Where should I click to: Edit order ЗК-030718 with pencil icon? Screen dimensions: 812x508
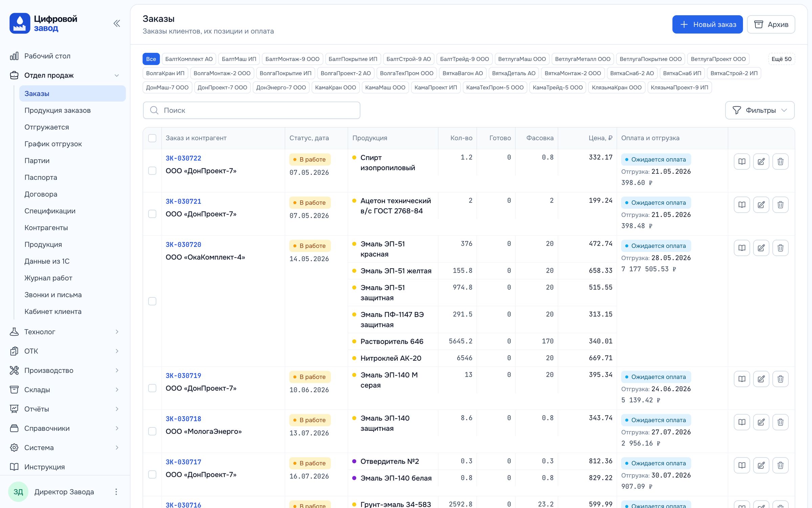coord(761,422)
